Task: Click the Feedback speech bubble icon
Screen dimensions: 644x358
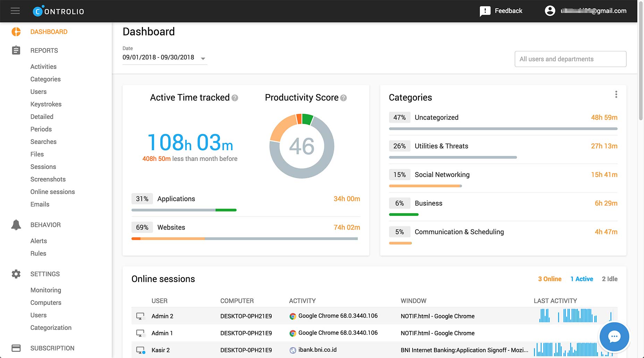Action: [485, 11]
